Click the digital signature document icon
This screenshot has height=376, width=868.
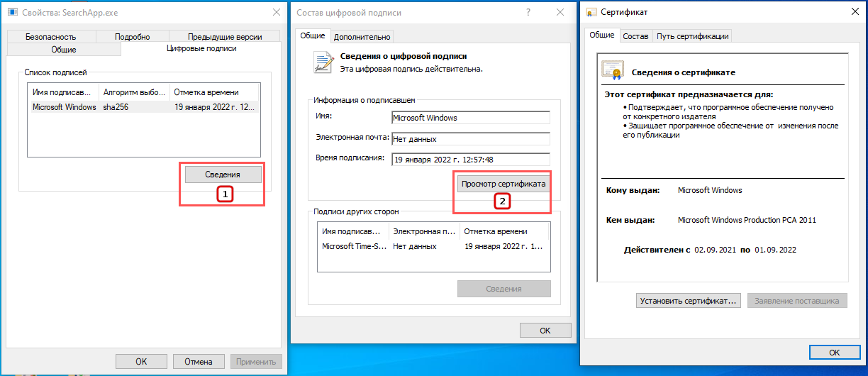click(x=324, y=62)
